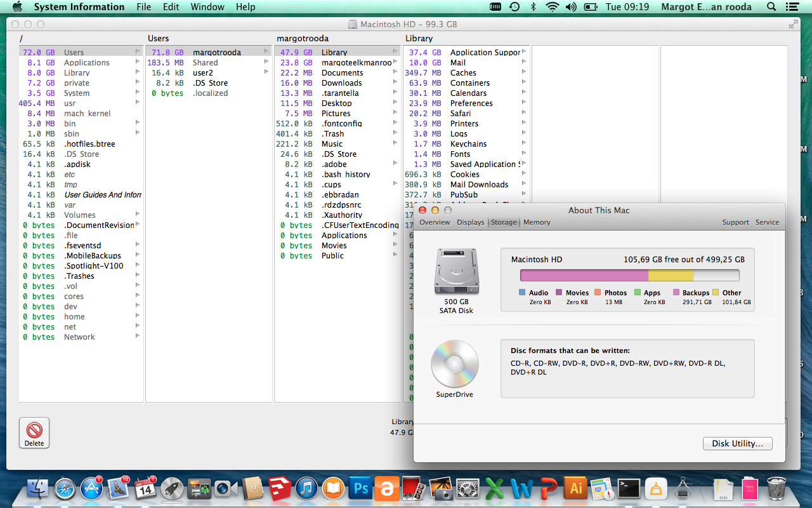This screenshot has width=812, height=508.
Task: Open Adobe Illustrator in dock
Action: (x=575, y=488)
